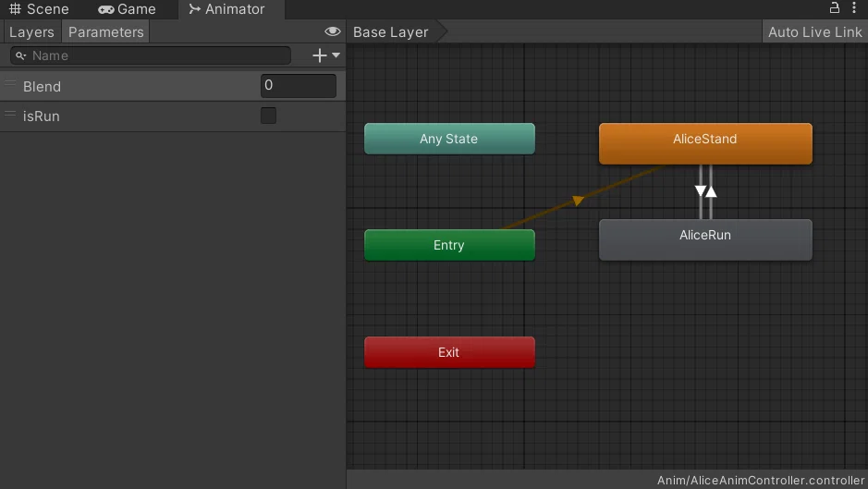Select the AliceRun to AliceStand transition arrow
This screenshot has width=868, height=489.
point(712,191)
